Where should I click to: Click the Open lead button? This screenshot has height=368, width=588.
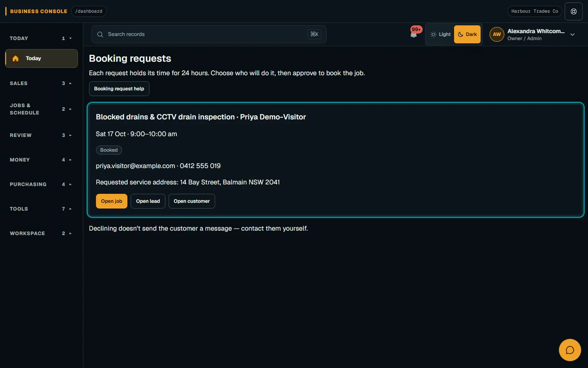[x=148, y=201]
